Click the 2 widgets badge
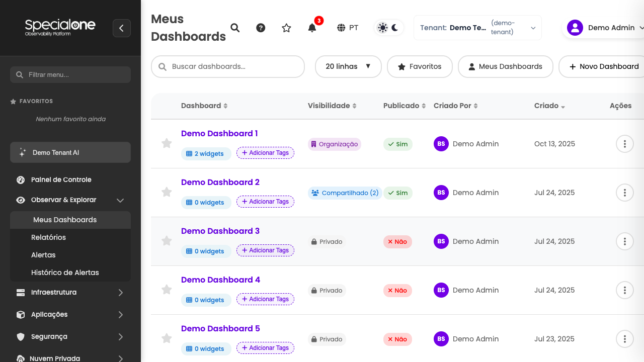644x362 pixels. click(x=206, y=154)
